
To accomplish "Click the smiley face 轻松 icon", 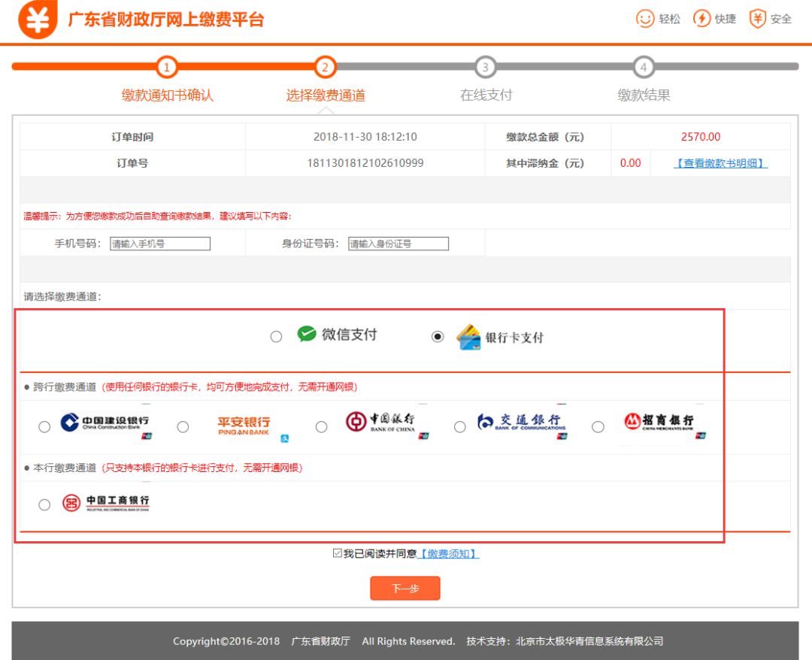I will pyautogui.click(x=645, y=19).
